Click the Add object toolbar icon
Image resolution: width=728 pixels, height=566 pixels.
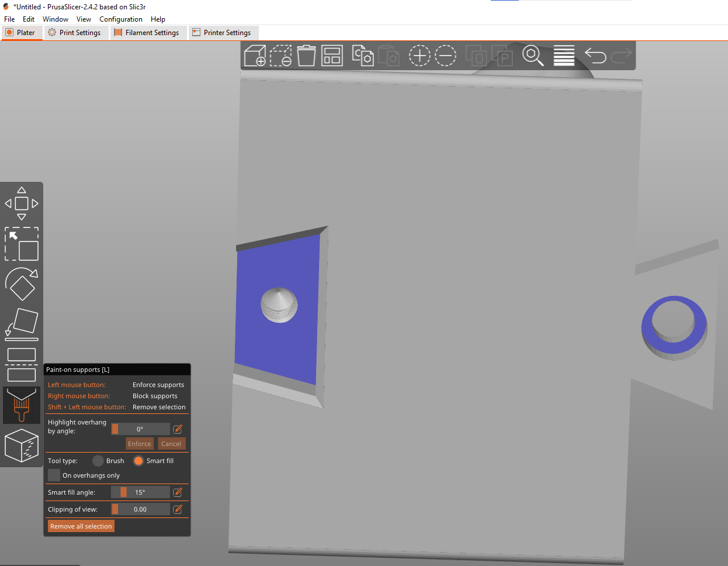click(x=255, y=56)
